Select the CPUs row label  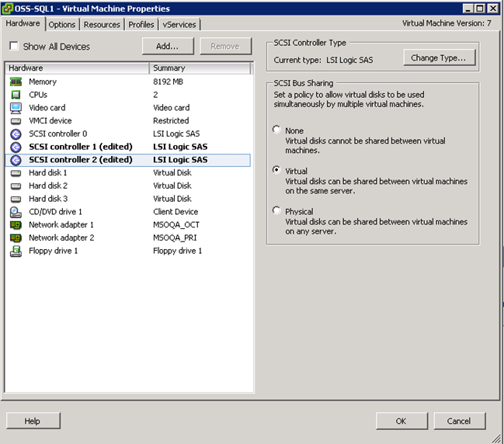pos(38,95)
